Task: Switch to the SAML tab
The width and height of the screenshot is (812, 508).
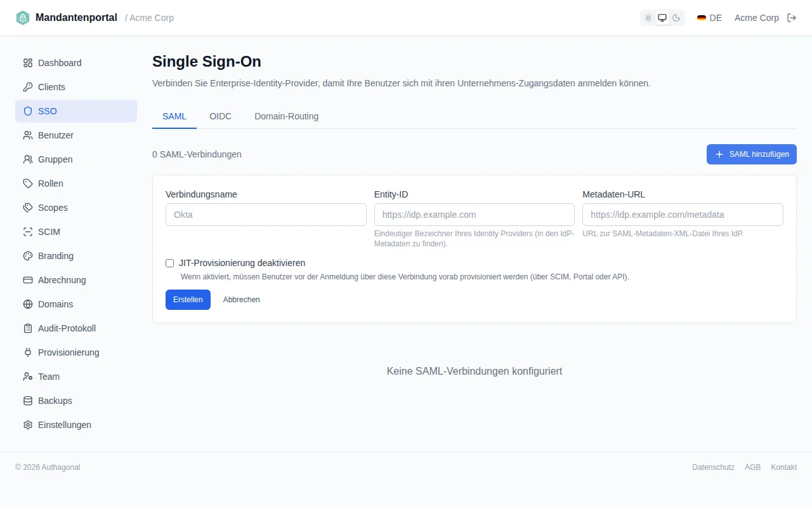Action: (x=174, y=116)
